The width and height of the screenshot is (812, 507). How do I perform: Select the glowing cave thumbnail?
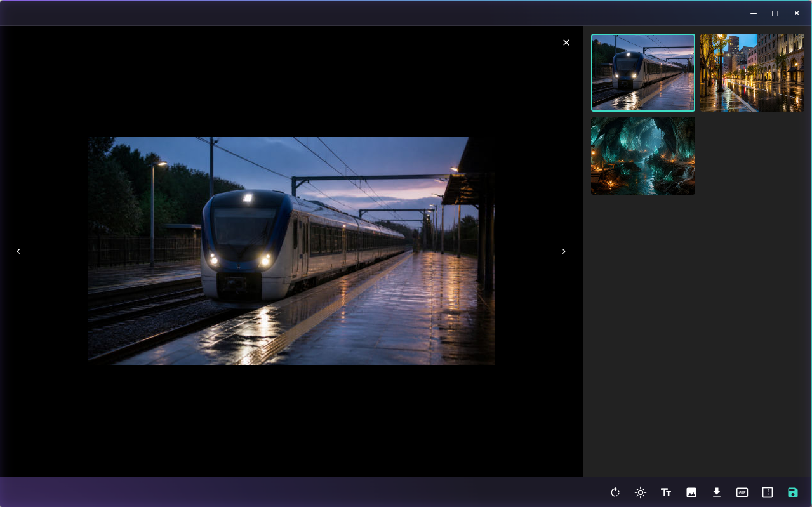point(643,155)
